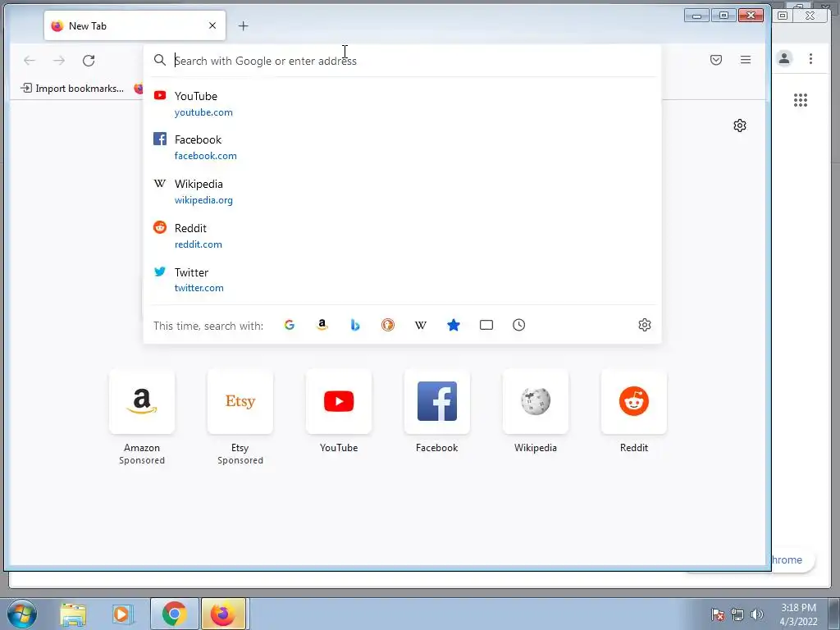Switch to Chrome on the taskbar
This screenshot has width=840, height=630.
(174, 614)
